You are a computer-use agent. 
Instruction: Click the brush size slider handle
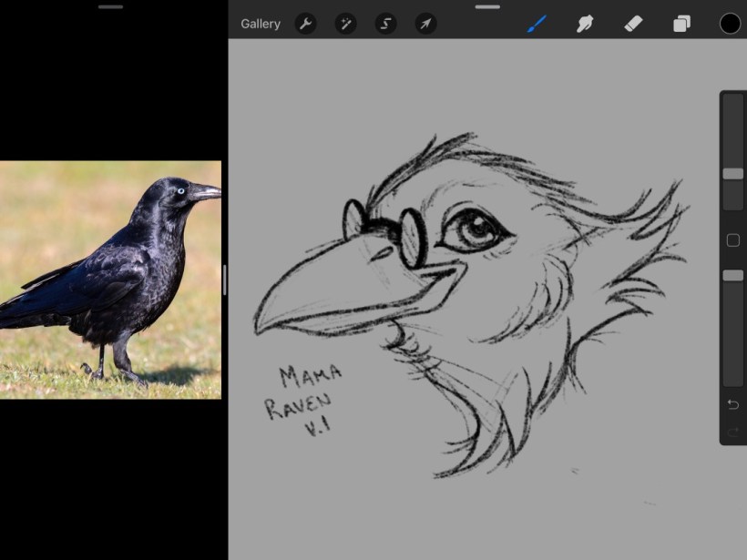[732, 173]
